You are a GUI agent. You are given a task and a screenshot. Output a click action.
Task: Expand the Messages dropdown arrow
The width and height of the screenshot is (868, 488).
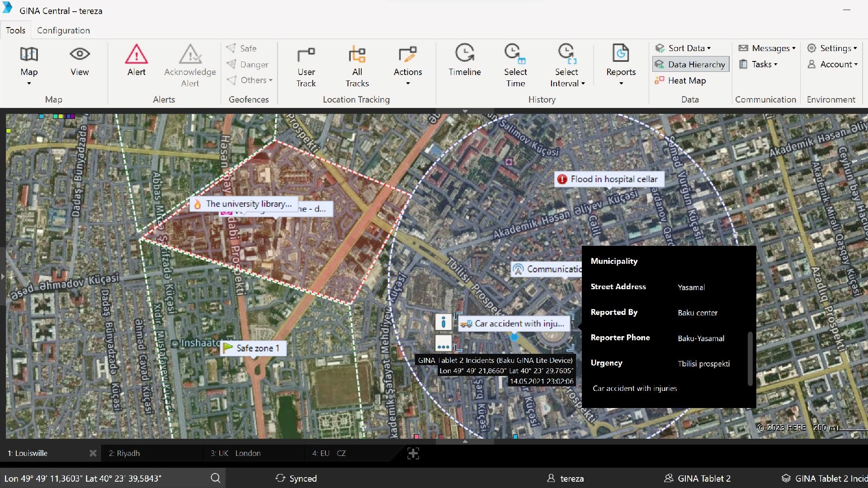click(794, 48)
